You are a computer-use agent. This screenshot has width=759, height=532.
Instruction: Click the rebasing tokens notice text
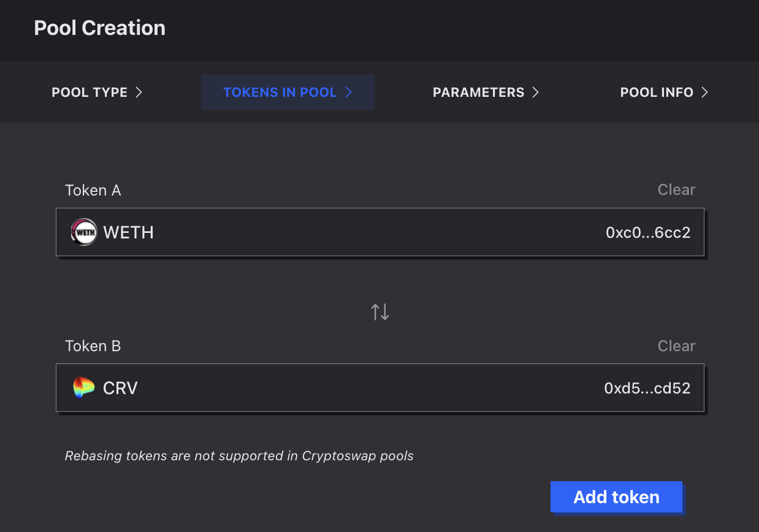(239, 456)
